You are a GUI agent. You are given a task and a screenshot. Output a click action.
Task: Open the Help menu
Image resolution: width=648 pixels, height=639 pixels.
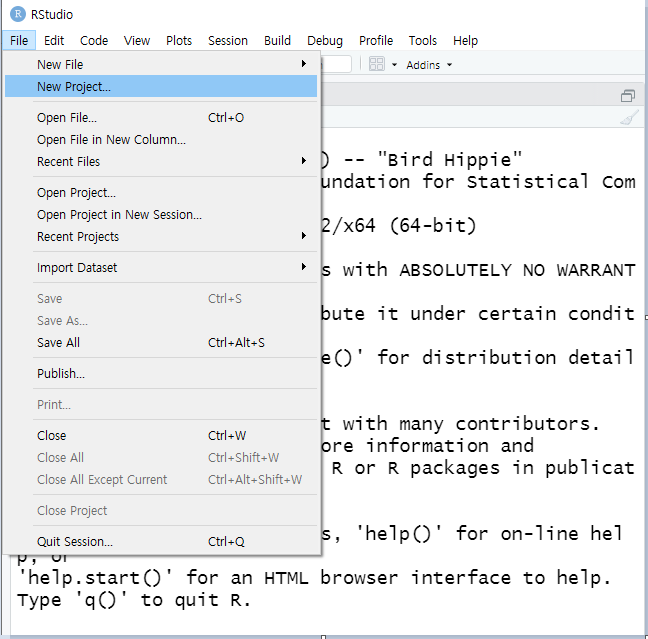click(x=465, y=41)
